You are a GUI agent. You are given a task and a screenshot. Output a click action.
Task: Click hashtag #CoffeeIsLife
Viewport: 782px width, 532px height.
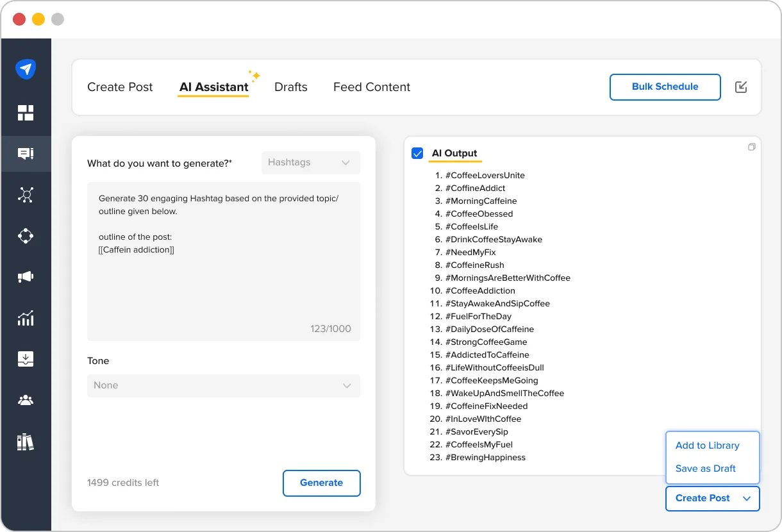click(x=472, y=227)
